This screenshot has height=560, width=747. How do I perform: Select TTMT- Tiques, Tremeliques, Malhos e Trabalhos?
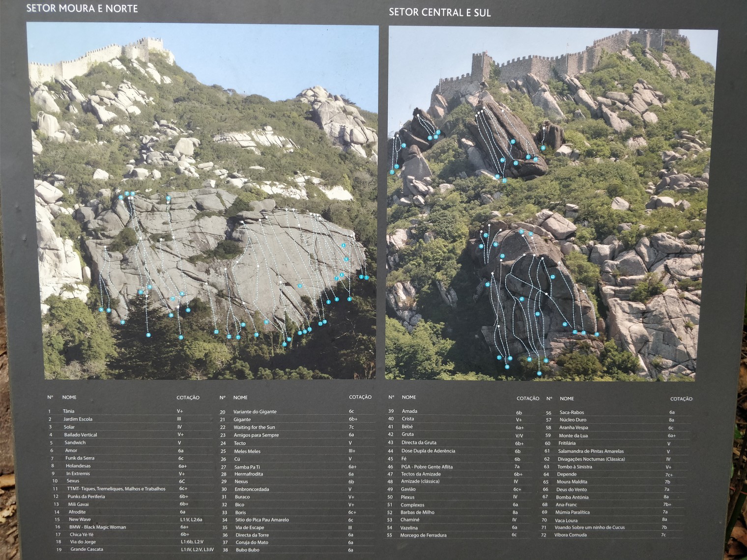(116, 489)
